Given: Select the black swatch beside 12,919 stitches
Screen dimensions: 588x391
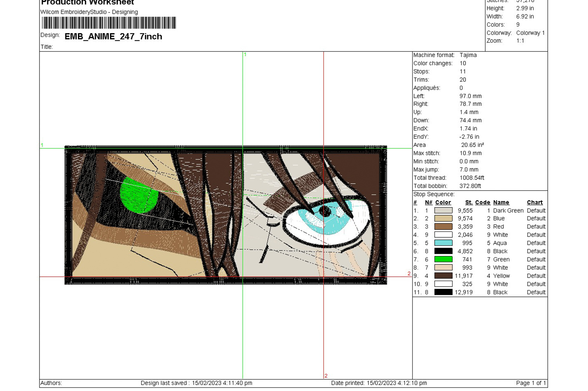Looking at the screenshot, I should pyautogui.click(x=443, y=292).
